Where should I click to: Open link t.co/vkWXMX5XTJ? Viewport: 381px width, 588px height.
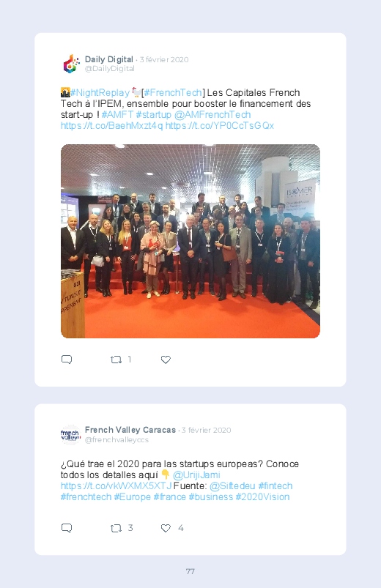(x=116, y=486)
